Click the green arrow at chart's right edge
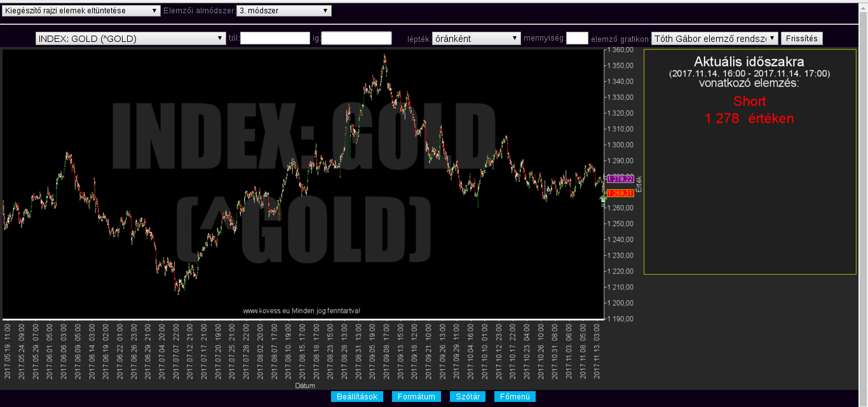Screen dimensions: 868x407 point(603,199)
